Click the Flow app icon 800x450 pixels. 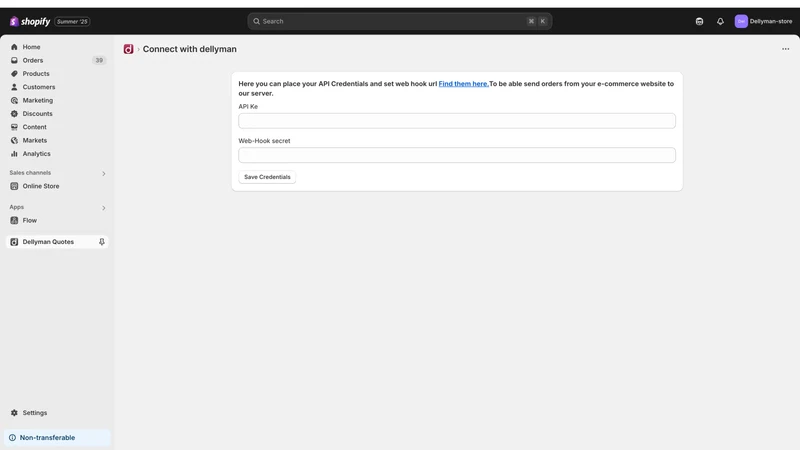click(x=14, y=220)
